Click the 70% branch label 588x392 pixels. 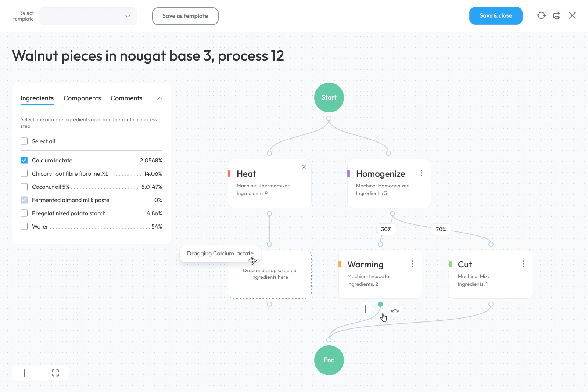tap(441, 229)
